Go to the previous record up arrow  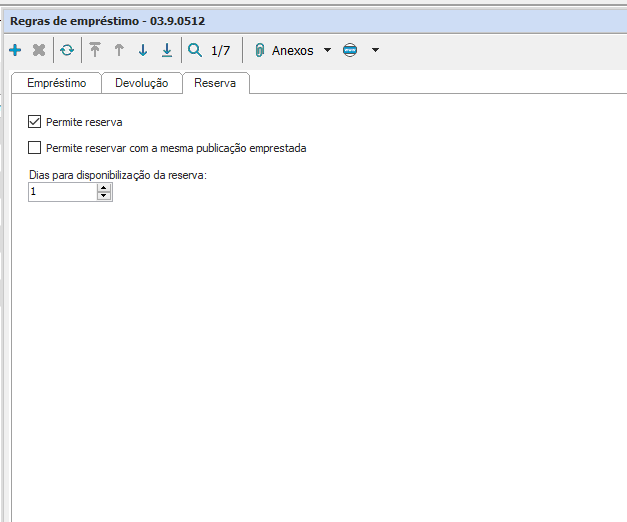tap(119, 50)
